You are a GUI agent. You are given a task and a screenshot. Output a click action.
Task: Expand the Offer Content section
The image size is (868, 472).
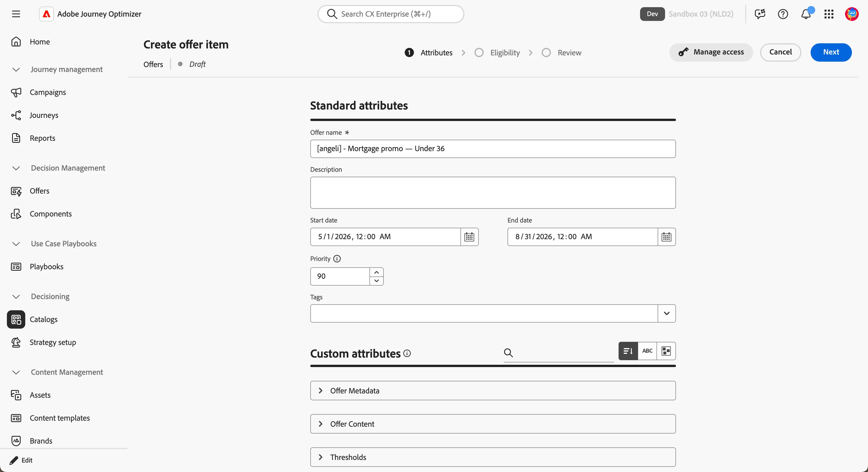(493, 424)
